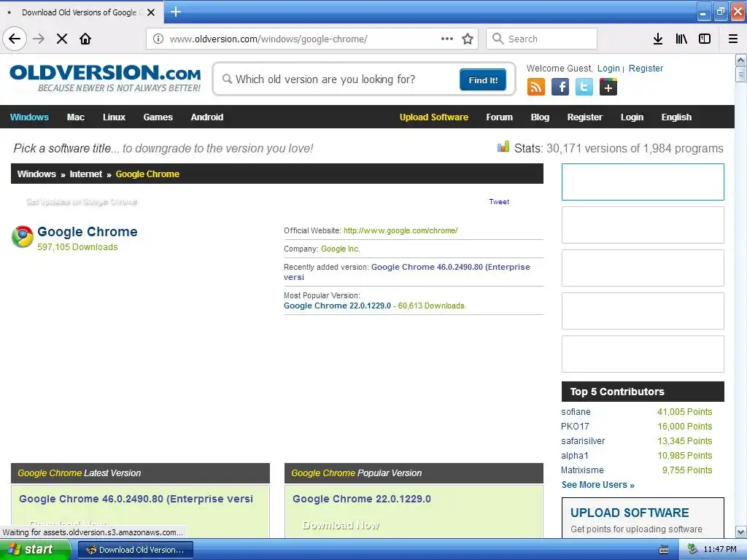The height and width of the screenshot is (560, 747).
Task: Click Upload Software in nav bar
Action: [x=433, y=117]
